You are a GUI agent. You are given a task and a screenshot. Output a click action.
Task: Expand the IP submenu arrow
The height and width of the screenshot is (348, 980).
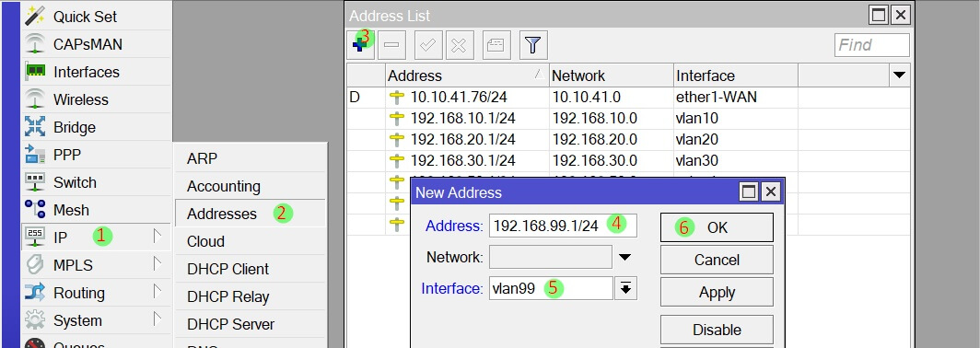coord(157,237)
